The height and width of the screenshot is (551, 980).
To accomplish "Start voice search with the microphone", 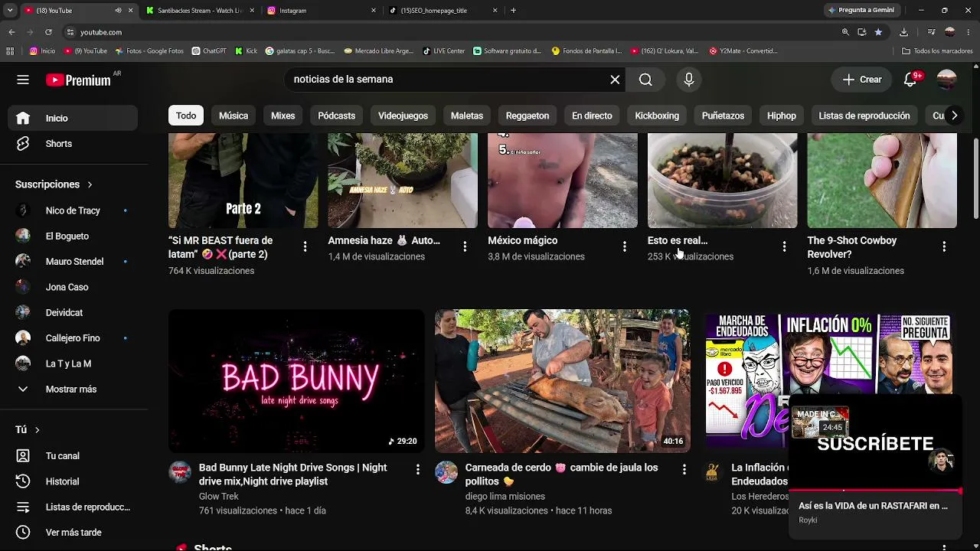I will [689, 80].
